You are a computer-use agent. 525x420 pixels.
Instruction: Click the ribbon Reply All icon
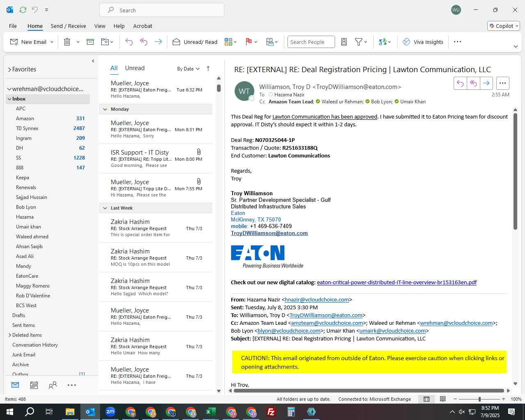[x=144, y=42]
